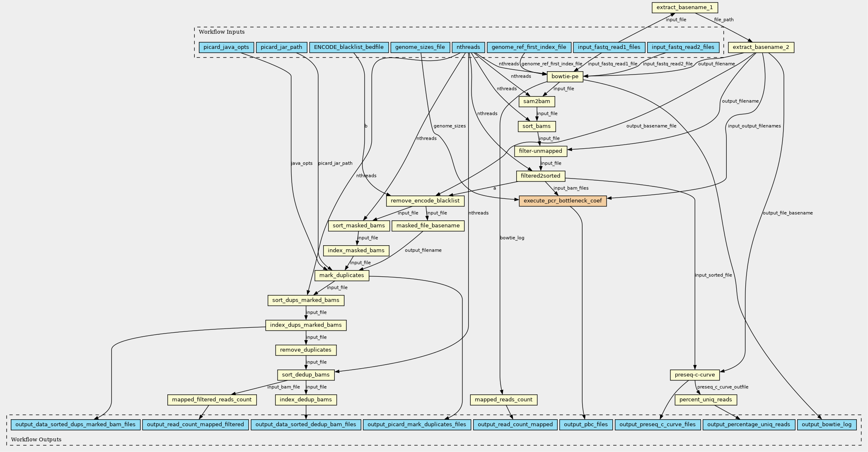Screen dimensions: 868x452
Task: Click the output_bowtie_log output node
Action: point(827,425)
